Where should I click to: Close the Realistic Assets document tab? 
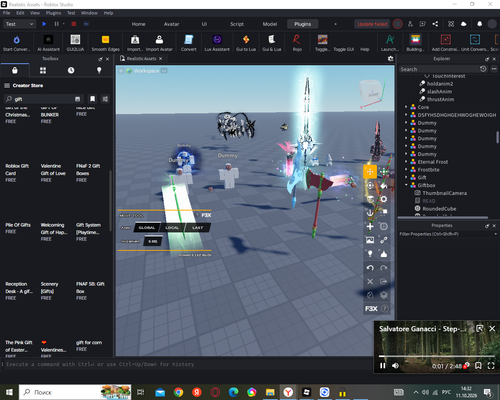[x=161, y=59]
